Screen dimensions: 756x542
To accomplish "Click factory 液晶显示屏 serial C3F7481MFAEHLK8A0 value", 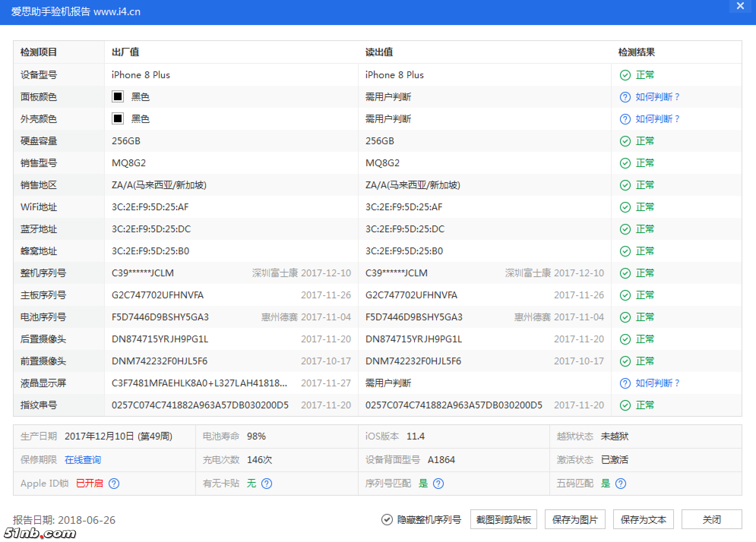I will [x=199, y=383].
